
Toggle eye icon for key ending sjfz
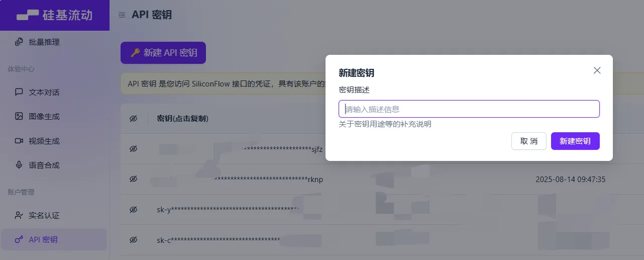pyautogui.click(x=133, y=149)
